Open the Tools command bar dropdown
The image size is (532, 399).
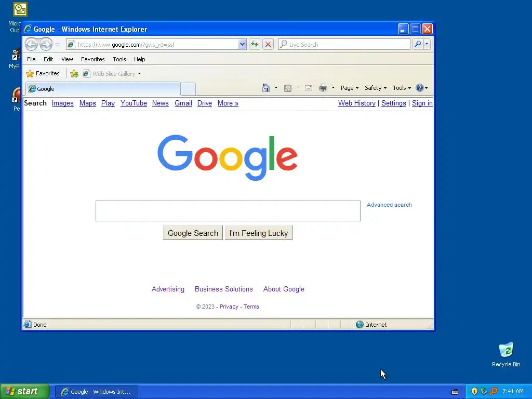(402, 88)
